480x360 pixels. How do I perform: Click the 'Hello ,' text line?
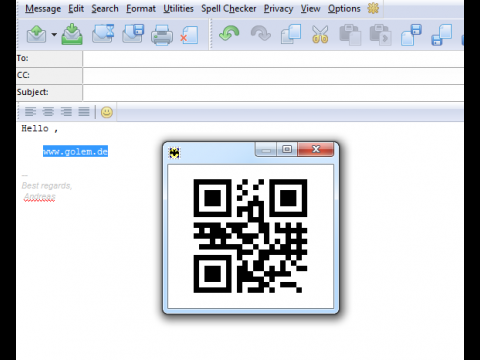(x=40, y=129)
